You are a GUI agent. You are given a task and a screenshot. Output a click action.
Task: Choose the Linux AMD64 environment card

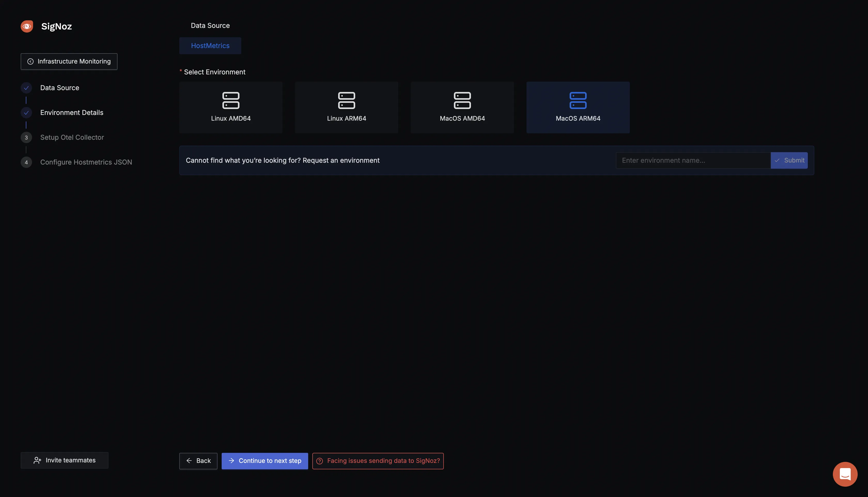pos(231,107)
